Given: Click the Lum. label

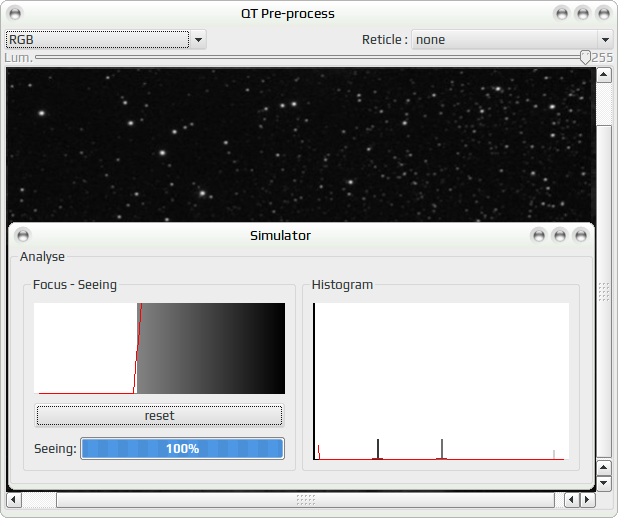Looking at the screenshot, I should click(x=19, y=58).
